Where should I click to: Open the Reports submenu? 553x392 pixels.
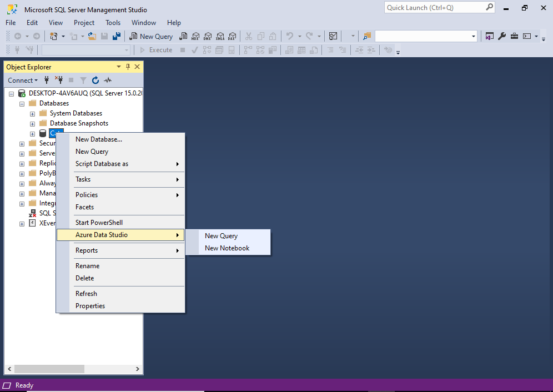tap(120, 250)
